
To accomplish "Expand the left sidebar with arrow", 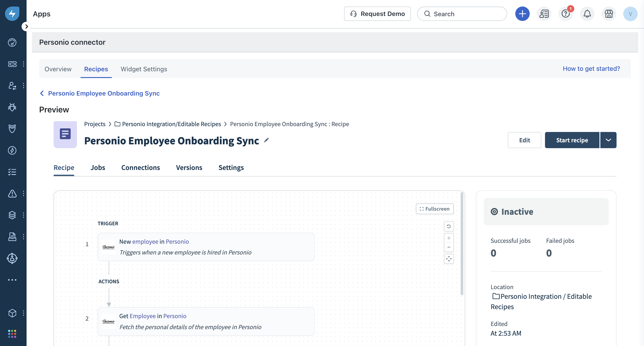I will click(x=26, y=27).
